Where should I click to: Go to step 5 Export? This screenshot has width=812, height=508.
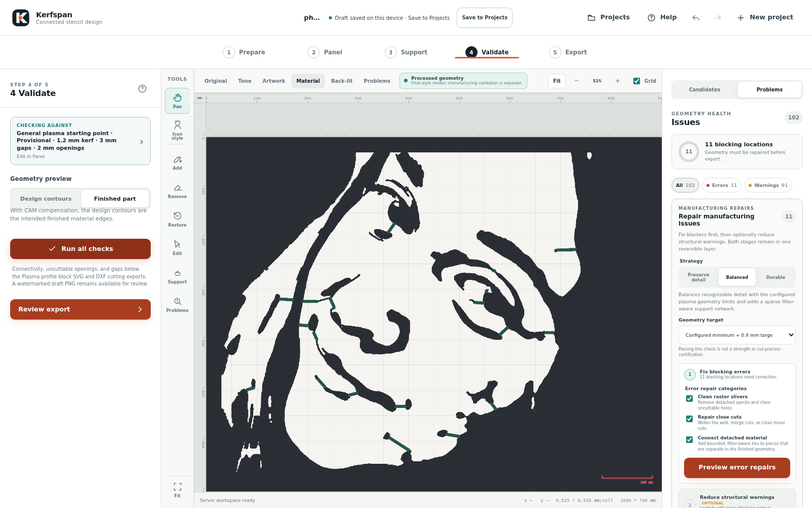pos(568,52)
